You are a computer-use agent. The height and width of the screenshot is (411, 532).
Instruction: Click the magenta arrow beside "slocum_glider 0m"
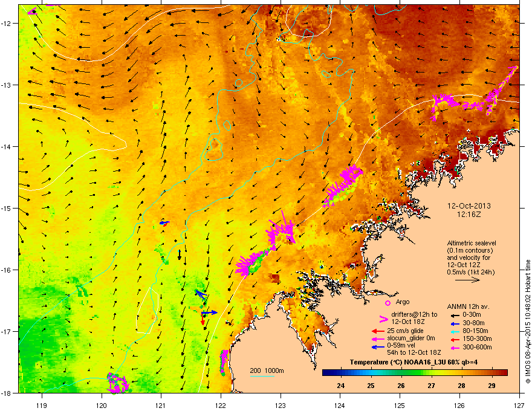[x=378, y=338]
